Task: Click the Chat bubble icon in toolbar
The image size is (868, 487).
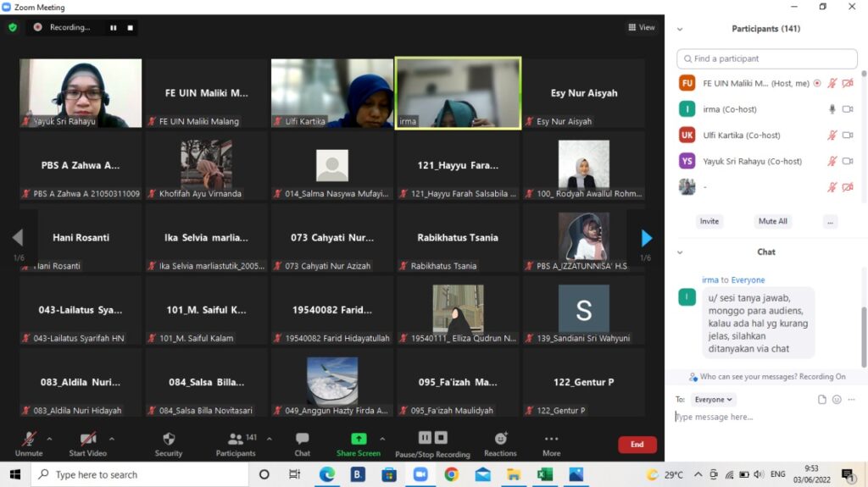Action: [x=302, y=439]
